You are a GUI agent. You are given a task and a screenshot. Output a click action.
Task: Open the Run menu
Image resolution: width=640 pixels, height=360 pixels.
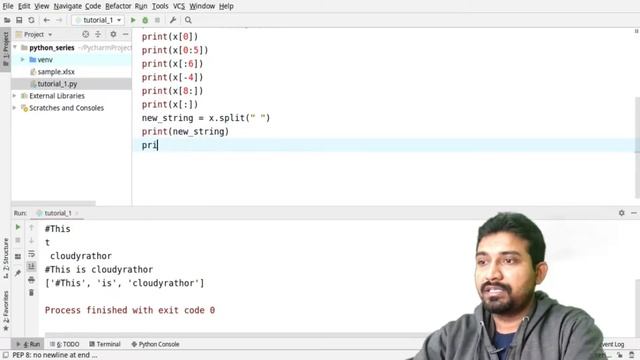click(141, 6)
